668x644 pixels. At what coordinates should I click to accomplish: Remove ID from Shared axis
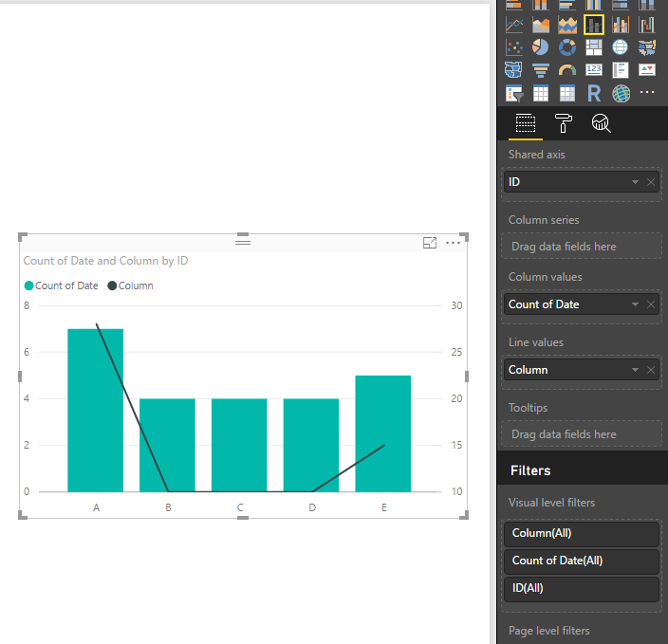(x=651, y=182)
